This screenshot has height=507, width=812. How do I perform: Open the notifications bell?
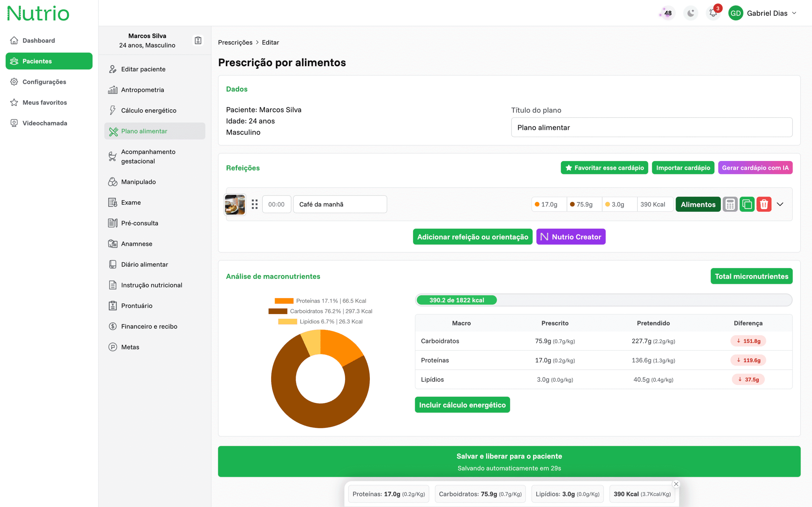click(x=713, y=13)
